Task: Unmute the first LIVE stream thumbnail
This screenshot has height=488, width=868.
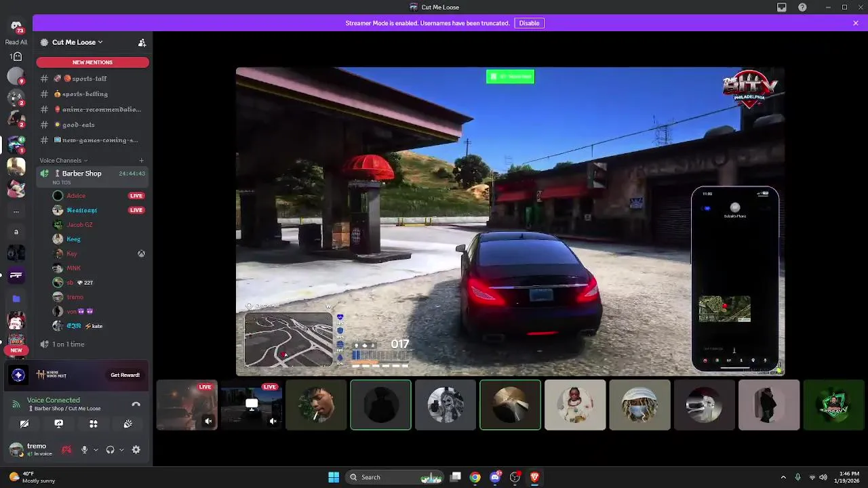Action: pos(208,421)
